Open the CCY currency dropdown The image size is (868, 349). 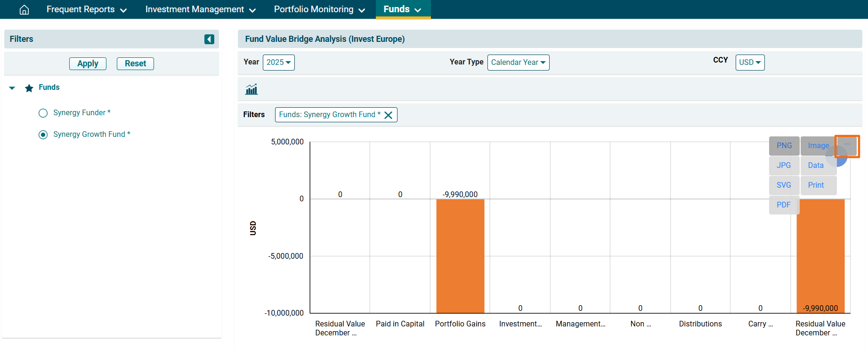coord(749,63)
